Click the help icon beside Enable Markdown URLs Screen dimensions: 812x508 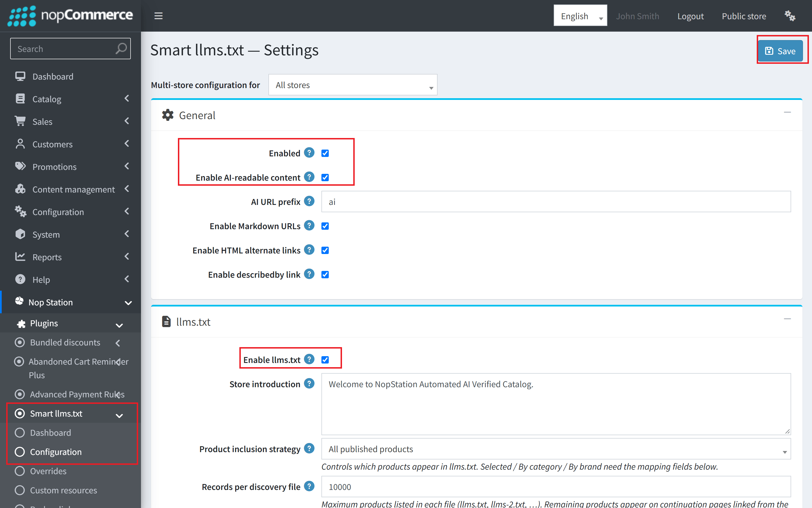[309, 225]
